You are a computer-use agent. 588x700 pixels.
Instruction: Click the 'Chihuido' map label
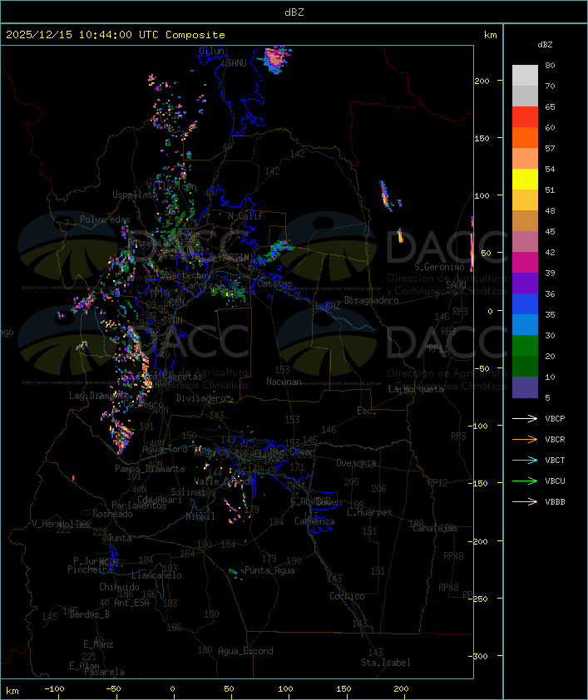click(x=119, y=587)
